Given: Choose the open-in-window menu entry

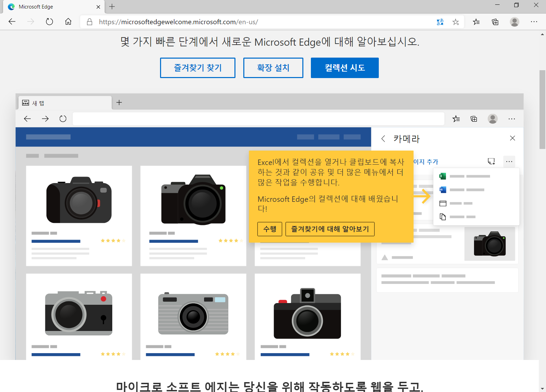Looking at the screenshot, I should pos(476,203).
